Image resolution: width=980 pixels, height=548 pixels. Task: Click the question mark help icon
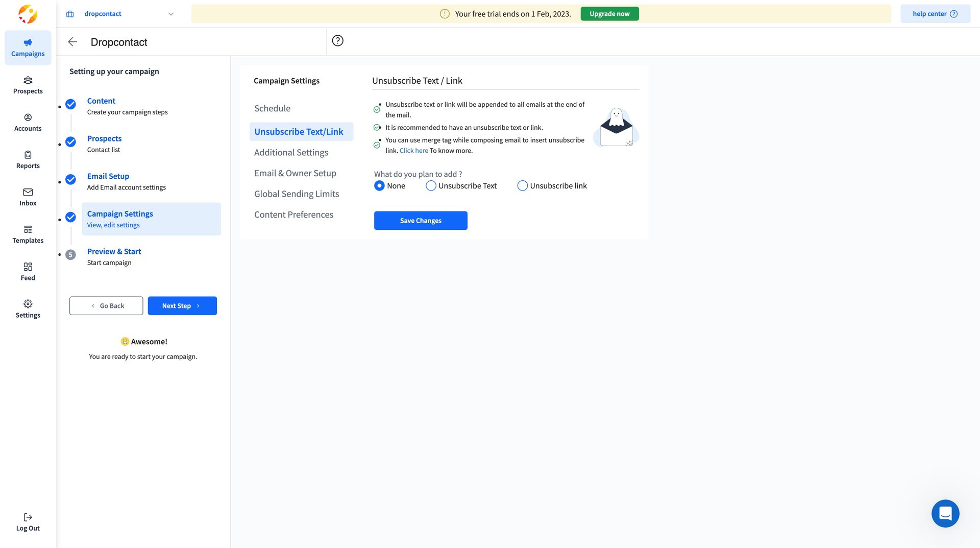tap(337, 41)
